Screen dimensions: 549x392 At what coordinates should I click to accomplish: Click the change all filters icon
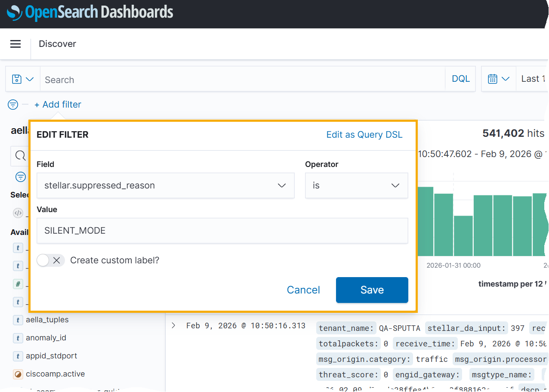pos(13,105)
